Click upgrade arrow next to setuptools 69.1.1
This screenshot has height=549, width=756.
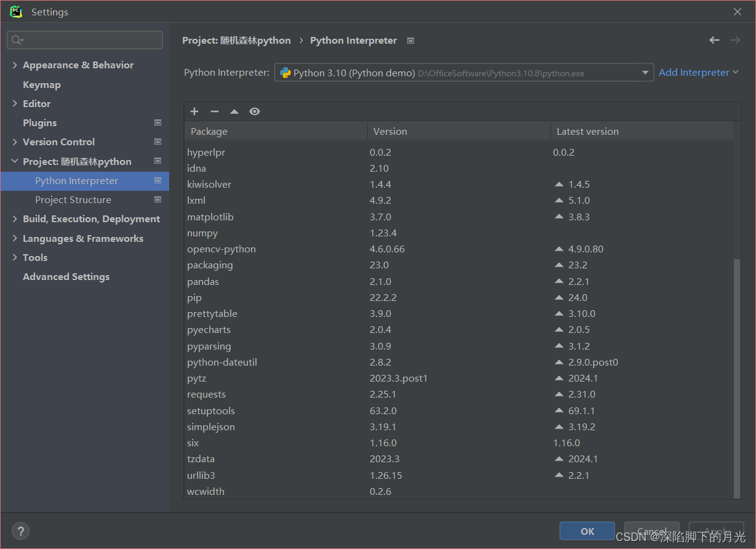click(559, 411)
